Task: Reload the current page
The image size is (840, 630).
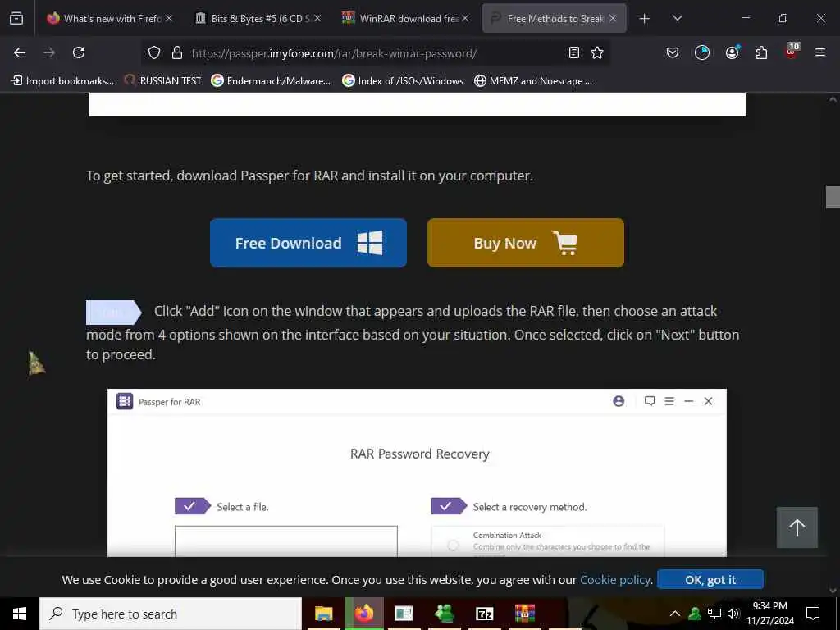Action: (x=79, y=52)
